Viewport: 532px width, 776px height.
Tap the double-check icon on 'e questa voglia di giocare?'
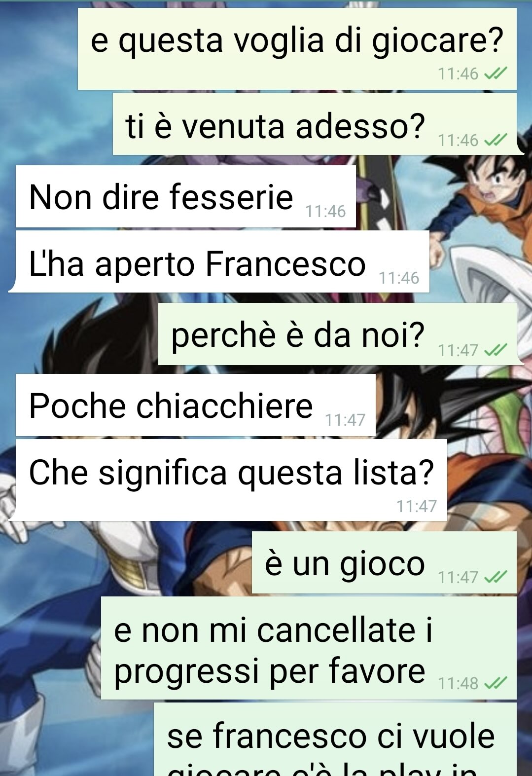click(496, 74)
